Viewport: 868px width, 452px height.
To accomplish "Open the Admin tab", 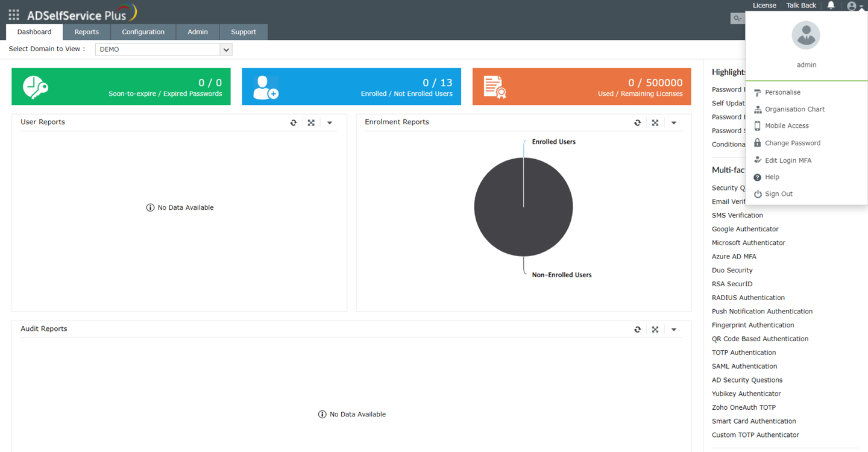I will (x=198, y=32).
